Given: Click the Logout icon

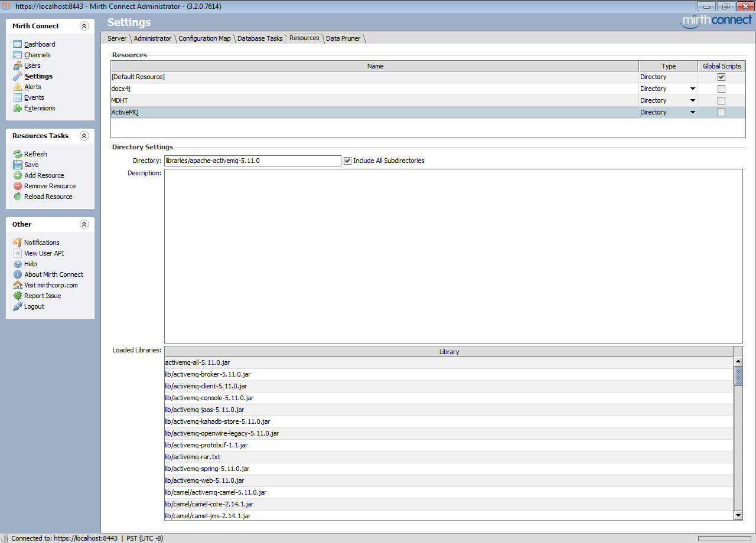Looking at the screenshot, I should point(18,306).
